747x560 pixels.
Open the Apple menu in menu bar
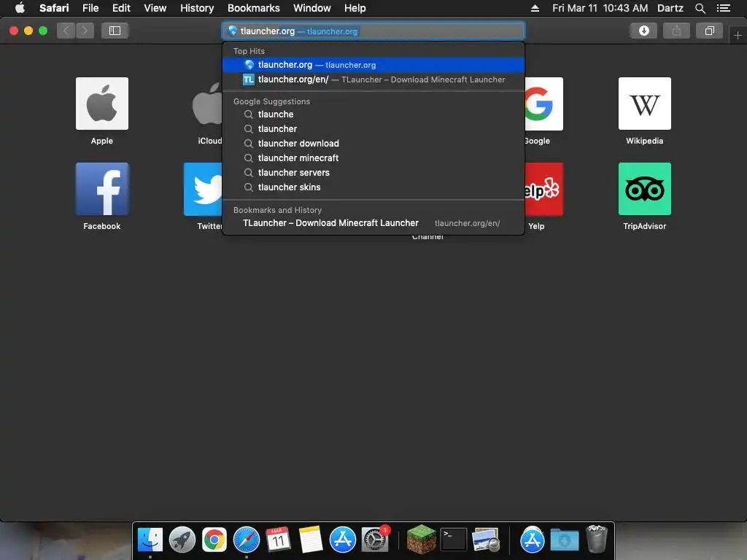[x=20, y=8]
